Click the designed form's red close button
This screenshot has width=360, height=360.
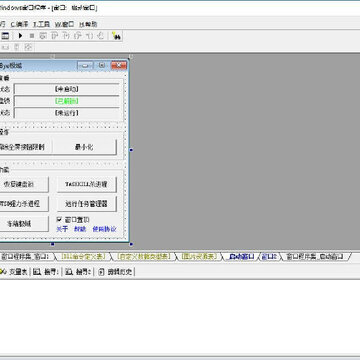click(x=119, y=66)
